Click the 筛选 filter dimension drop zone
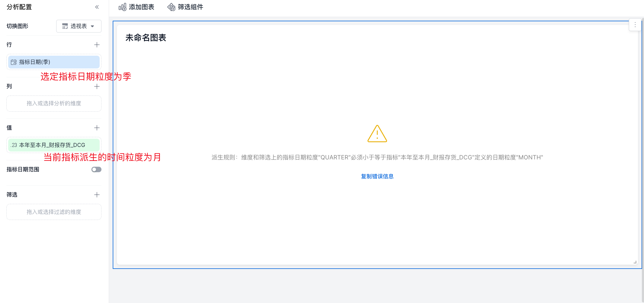 click(x=54, y=212)
